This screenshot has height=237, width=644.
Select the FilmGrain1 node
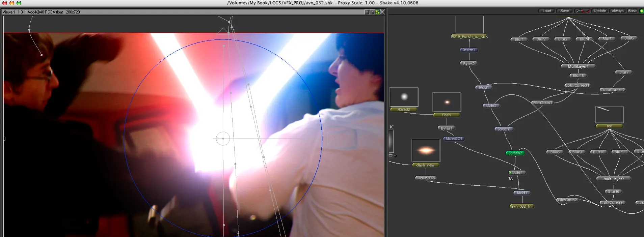pos(543,102)
